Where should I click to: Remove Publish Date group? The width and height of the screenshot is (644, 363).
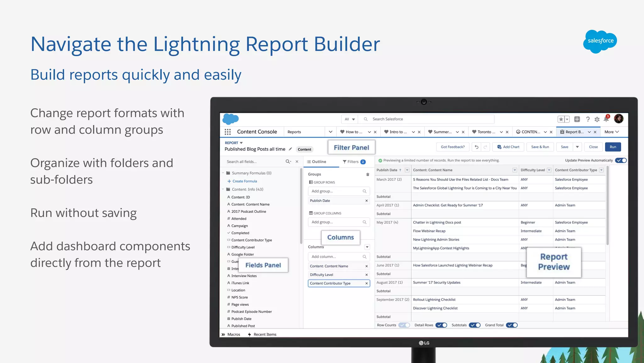(x=366, y=201)
